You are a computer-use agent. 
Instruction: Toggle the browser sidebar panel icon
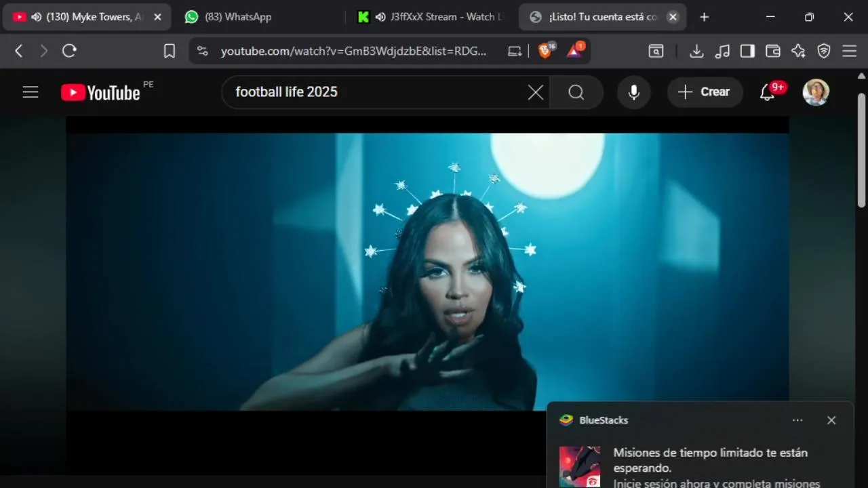[x=747, y=51]
